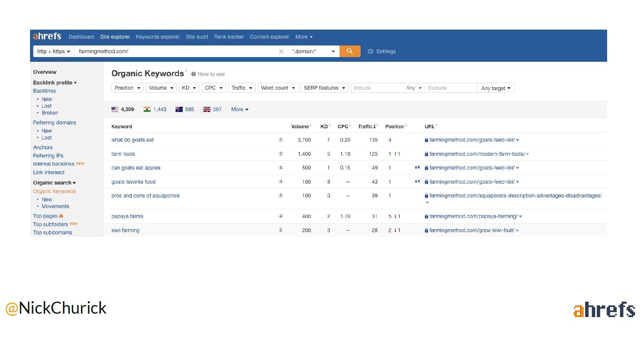Clear the domain field with X icon

[281, 51]
